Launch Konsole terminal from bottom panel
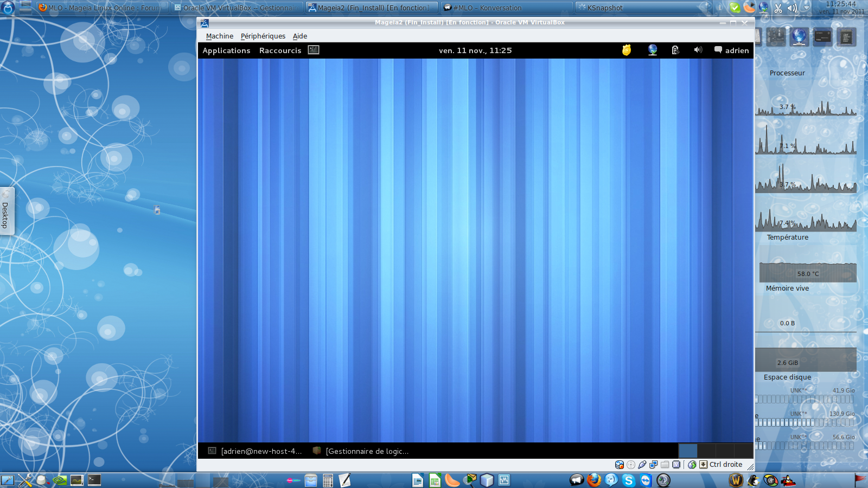This screenshot has height=488, width=868. pyautogui.click(x=94, y=480)
